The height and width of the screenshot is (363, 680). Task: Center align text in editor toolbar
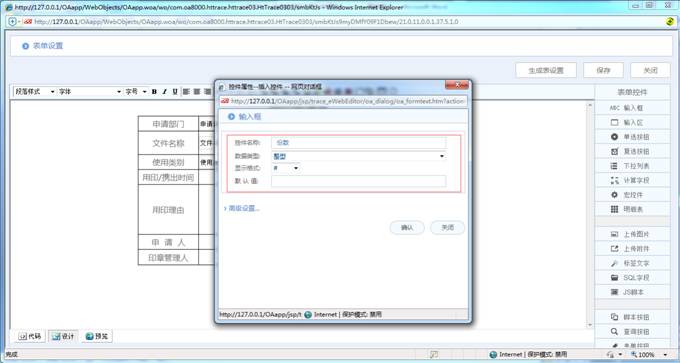coord(197,92)
